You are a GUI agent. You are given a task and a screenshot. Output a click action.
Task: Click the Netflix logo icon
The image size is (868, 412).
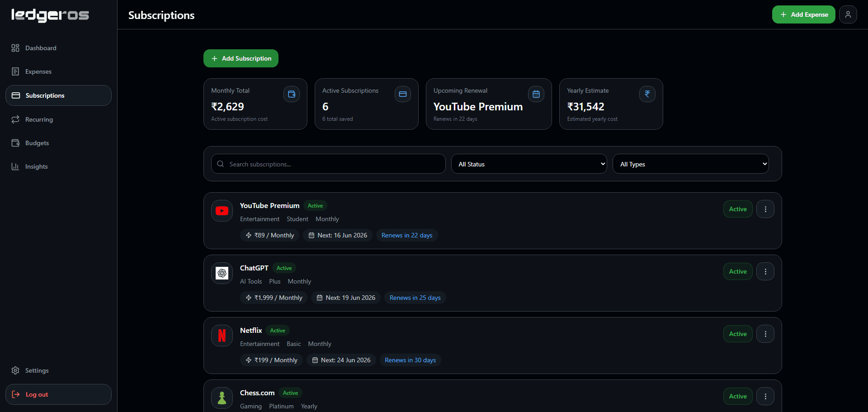coord(222,336)
